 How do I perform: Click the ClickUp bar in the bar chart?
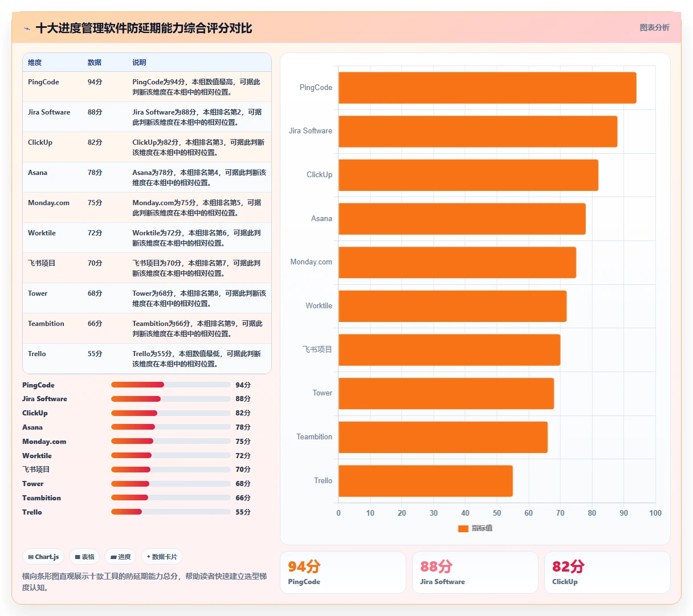tap(468, 175)
